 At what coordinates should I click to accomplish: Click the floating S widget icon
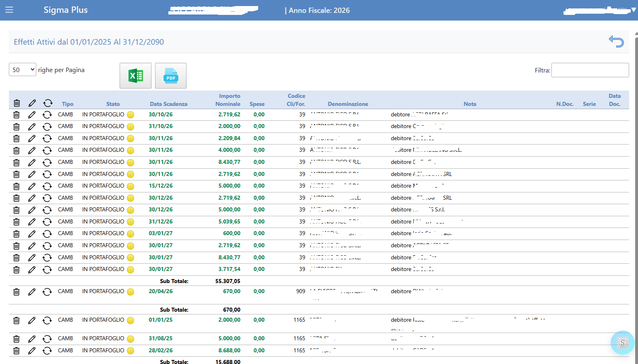point(622,343)
